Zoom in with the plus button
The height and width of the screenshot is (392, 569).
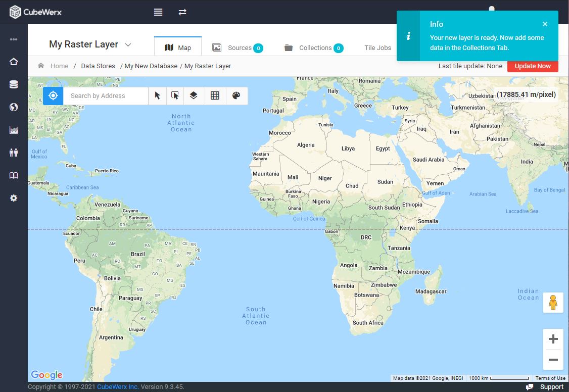[x=553, y=339]
